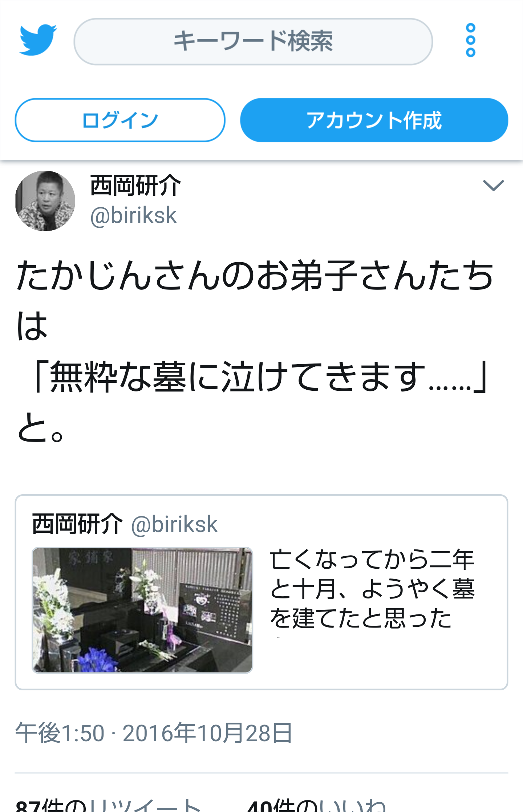Image resolution: width=523 pixels, height=812 pixels.
Task: Open the quoted tweet's @biriksk handle
Action: pyautogui.click(x=174, y=524)
